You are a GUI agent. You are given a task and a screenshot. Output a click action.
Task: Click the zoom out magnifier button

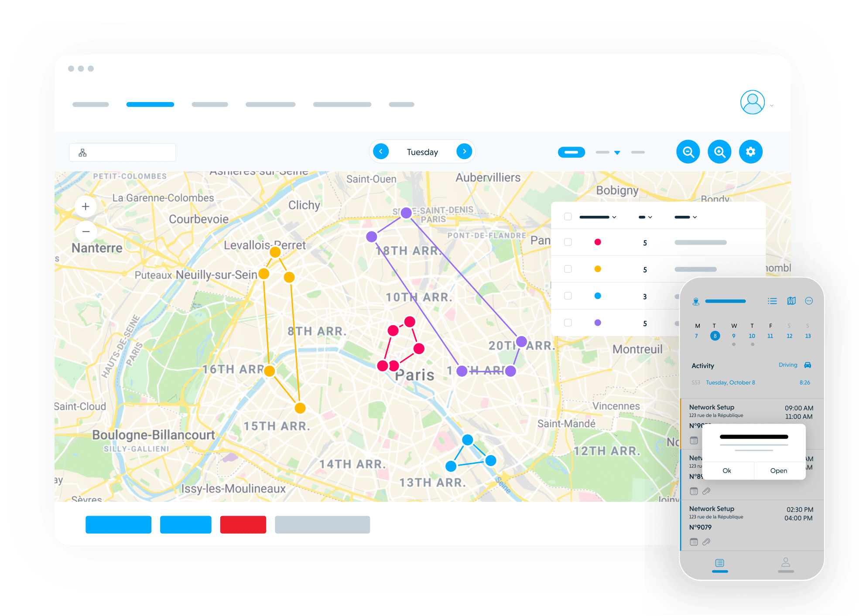pos(688,152)
